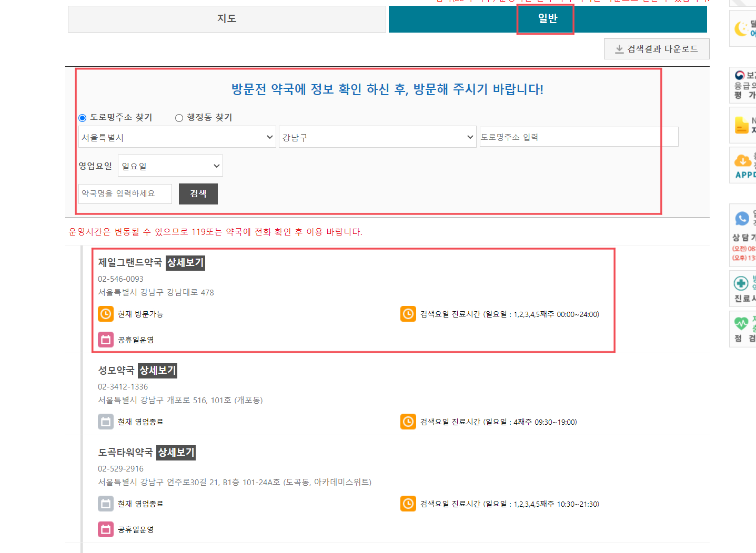Open 상세보기 for 도곡타워약국
Viewport: 756px width, 553px height.
[176, 453]
